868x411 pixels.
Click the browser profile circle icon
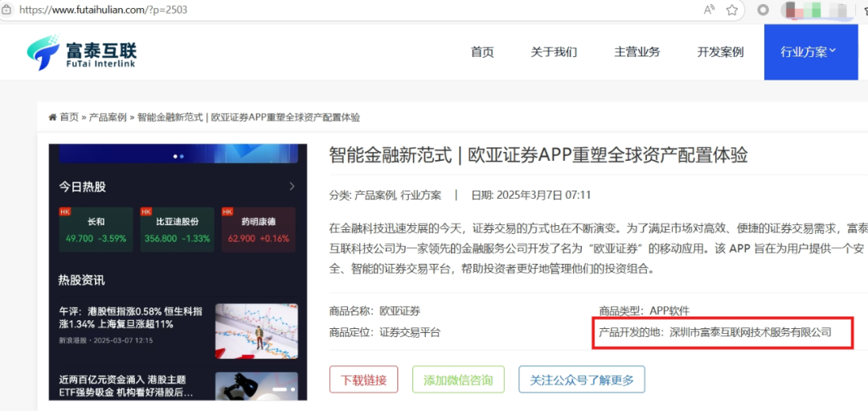(x=764, y=10)
